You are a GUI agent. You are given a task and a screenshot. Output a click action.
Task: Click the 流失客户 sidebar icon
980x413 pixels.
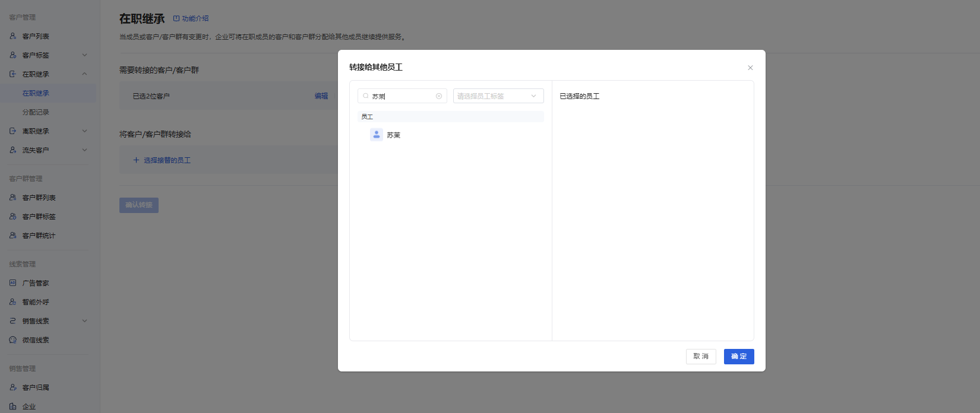(13, 150)
